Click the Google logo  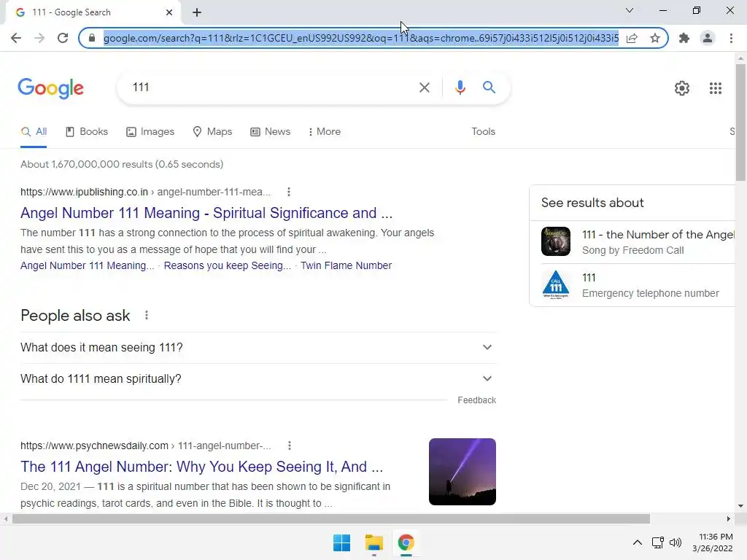tap(51, 88)
